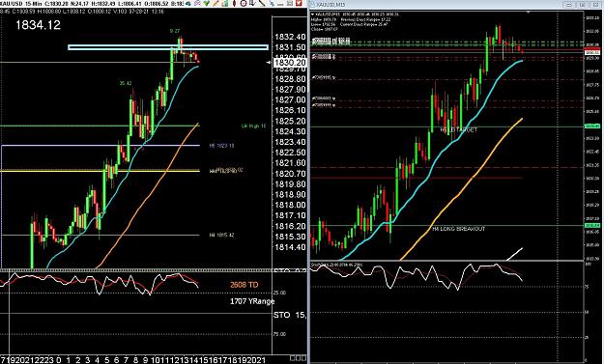
Task: Collapse the XAUUSD,M15 info header triangle
Action: 312,14
